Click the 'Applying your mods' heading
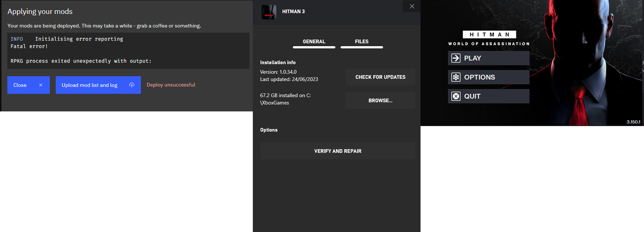Image resolution: width=644 pixels, height=232 pixels. pos(40,11)
